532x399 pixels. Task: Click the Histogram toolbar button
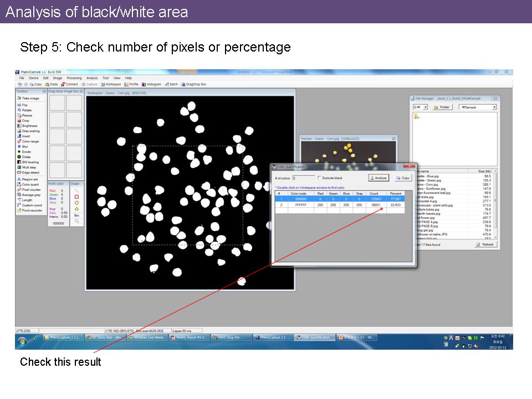pyautogui.click(x=152, y=84)
